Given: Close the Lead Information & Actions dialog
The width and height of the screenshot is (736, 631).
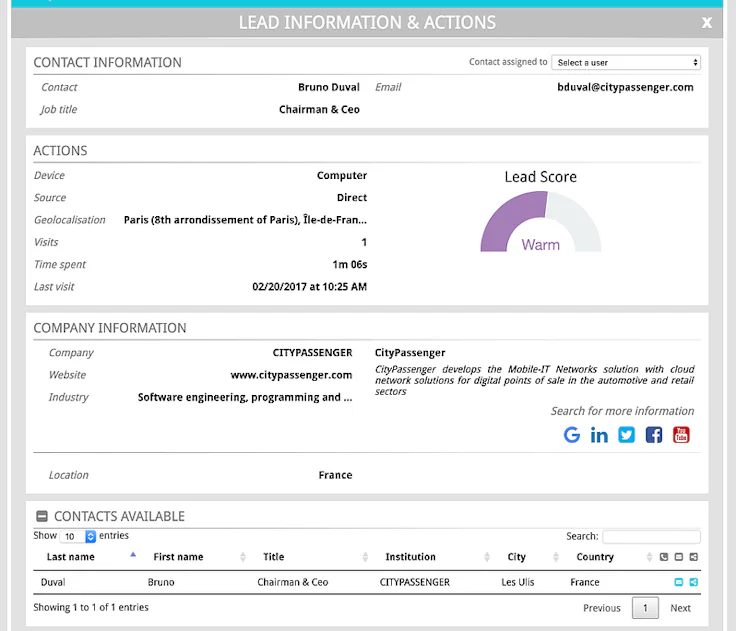Looking at the screenshot, I should pos(706,23).
